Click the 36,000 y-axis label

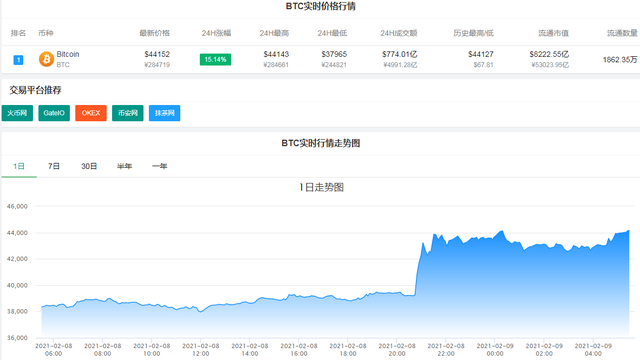(x=17, y=338)
